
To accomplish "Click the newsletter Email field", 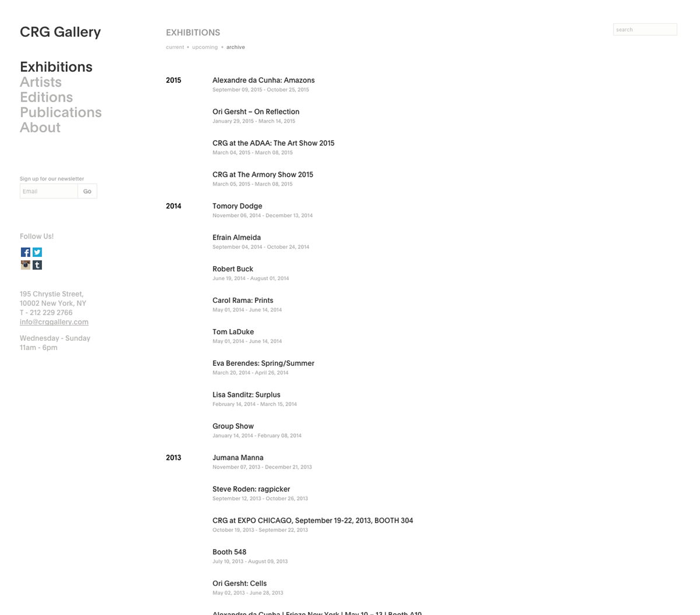I will pyautogui.click(x=49, y=191).
